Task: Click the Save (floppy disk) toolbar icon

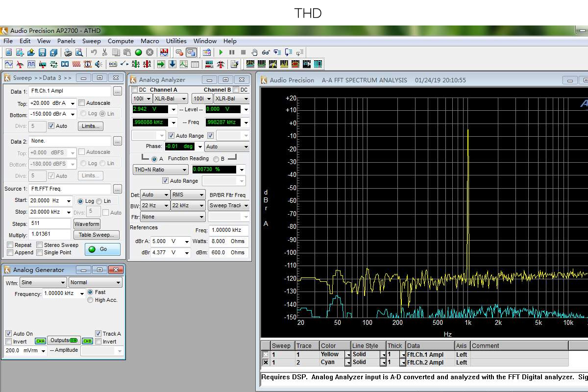Action: pyautogui.click(x=42, y=52)
